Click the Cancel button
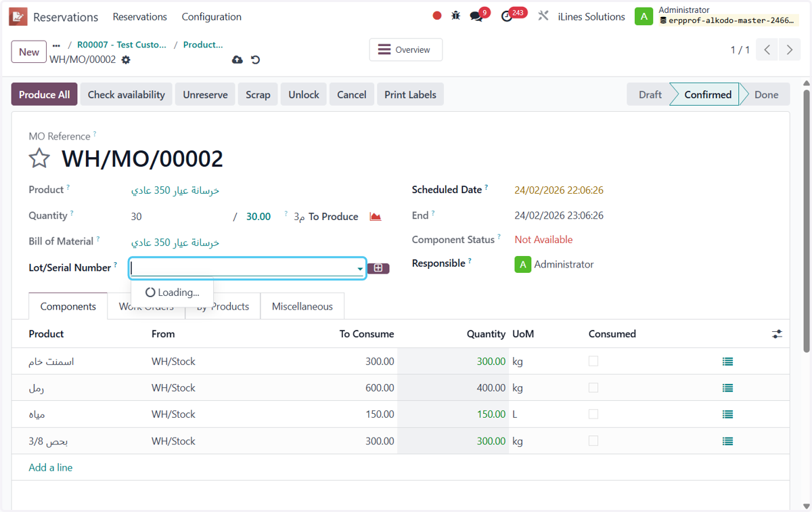Screen dimensions: 812x512 pos(352,95)
